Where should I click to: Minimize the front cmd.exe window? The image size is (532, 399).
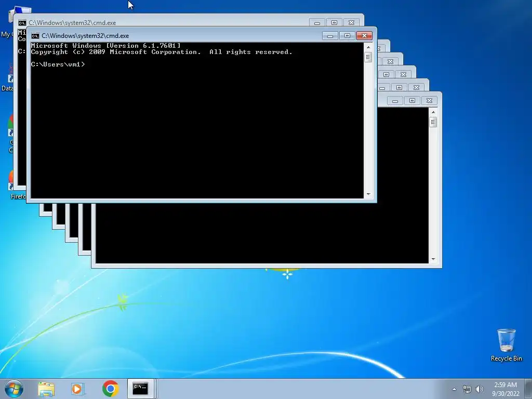click(x=330, y=36)
